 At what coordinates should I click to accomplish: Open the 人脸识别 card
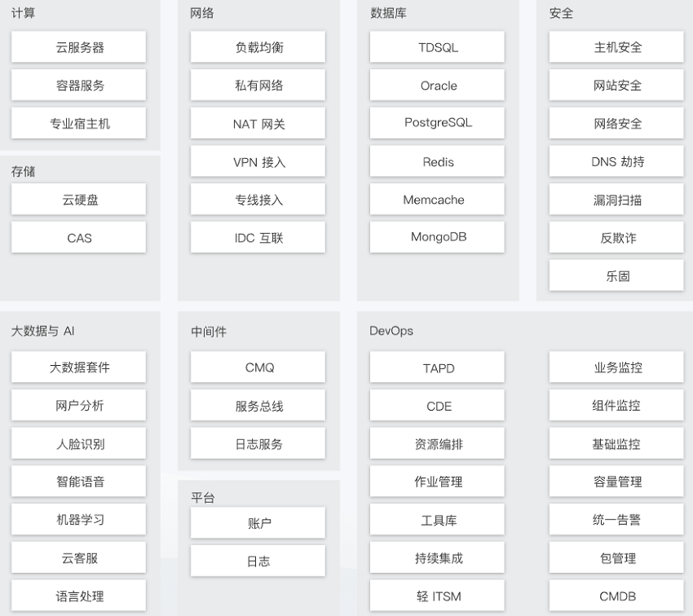(78, 443)
